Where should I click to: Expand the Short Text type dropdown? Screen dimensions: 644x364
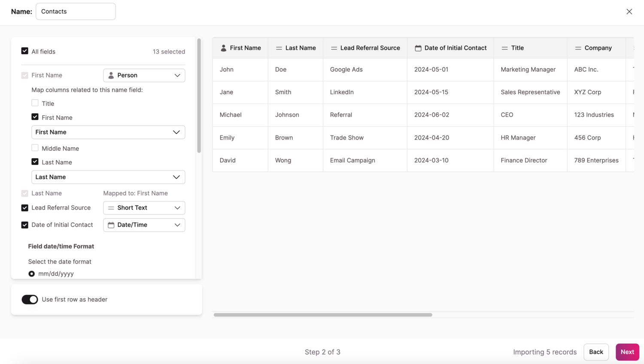click(144, 208)
